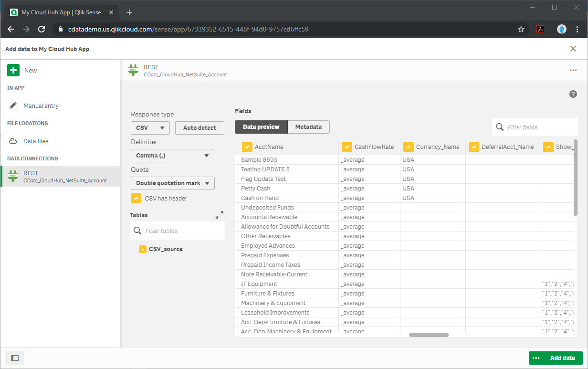
Task: Switch to the Metadata tab
Action: (x=308, y=127)
